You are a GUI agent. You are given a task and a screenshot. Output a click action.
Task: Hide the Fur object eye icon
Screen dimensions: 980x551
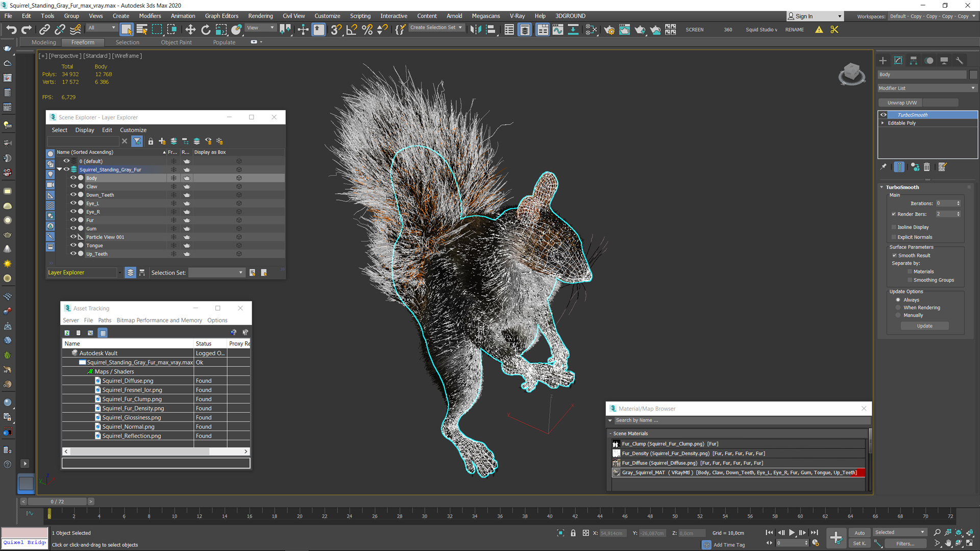pos(73,220)
